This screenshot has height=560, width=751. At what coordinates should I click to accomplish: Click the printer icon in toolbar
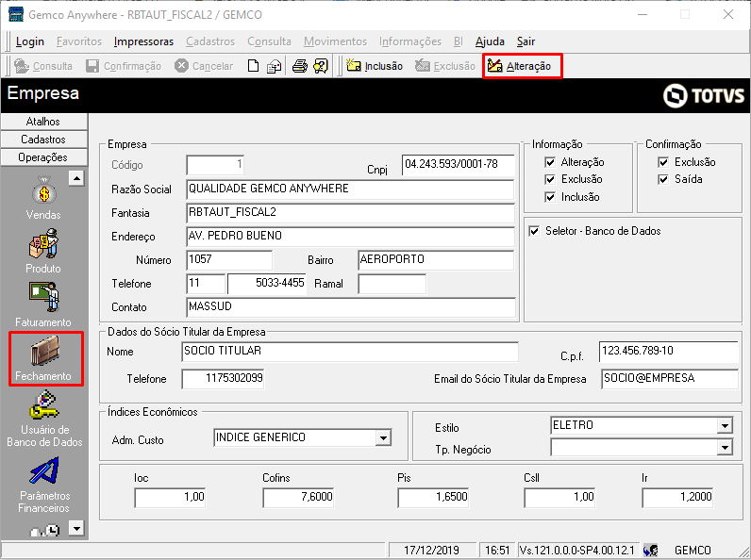click(300, 66)
